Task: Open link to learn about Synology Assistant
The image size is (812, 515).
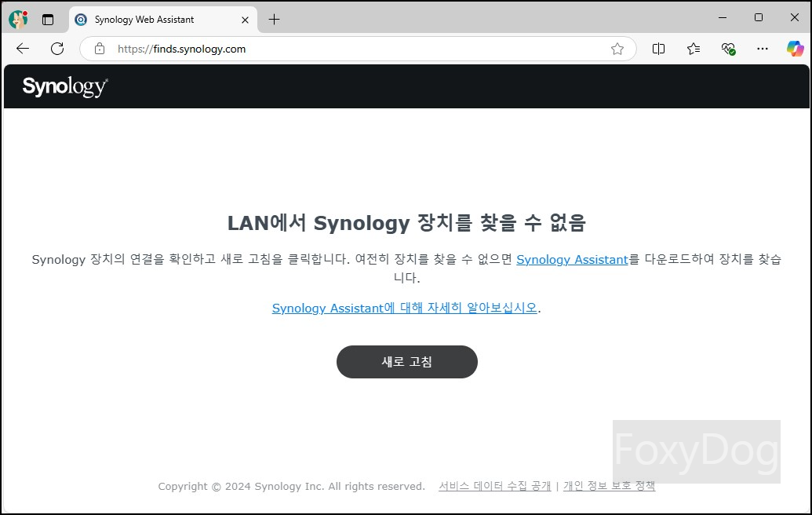Action: click(405, 308)
